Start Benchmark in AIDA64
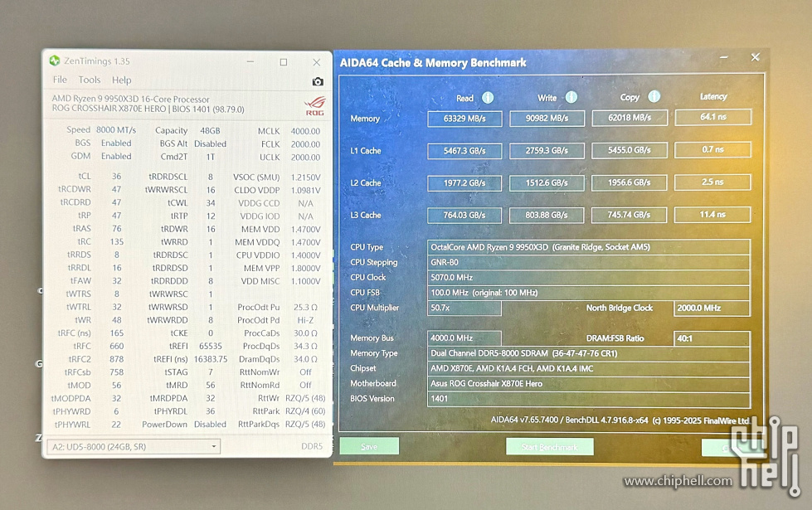This screenshot has width=812, height=510. click(549, 447)
